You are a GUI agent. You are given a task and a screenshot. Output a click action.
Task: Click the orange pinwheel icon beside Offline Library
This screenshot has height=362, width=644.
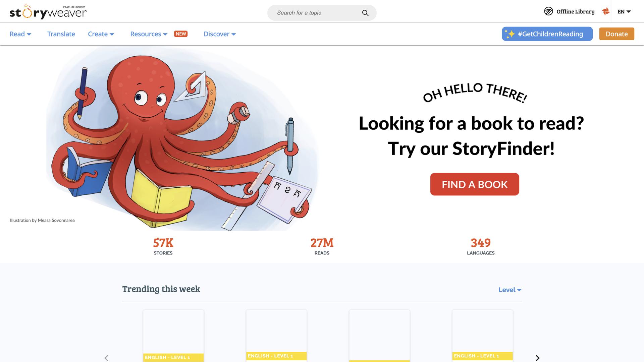(606, 11)
